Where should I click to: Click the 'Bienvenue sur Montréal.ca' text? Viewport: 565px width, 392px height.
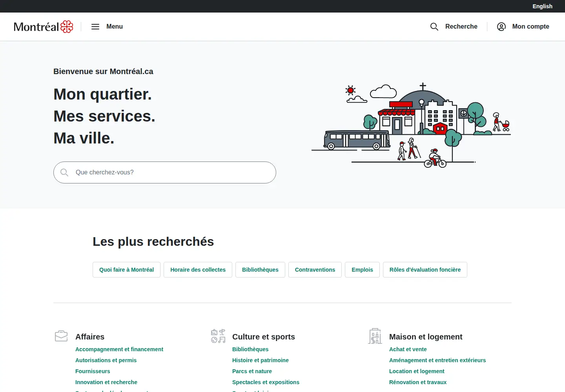(x=103, y=71)
